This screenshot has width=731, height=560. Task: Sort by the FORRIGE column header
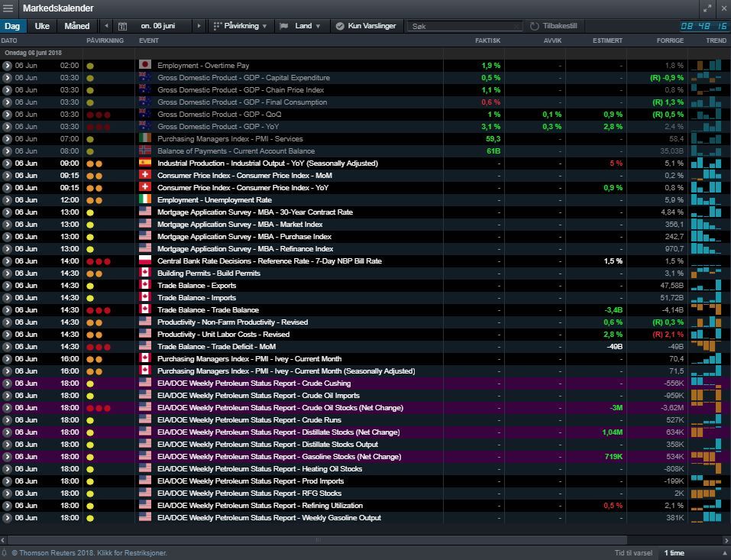[670, 40]
